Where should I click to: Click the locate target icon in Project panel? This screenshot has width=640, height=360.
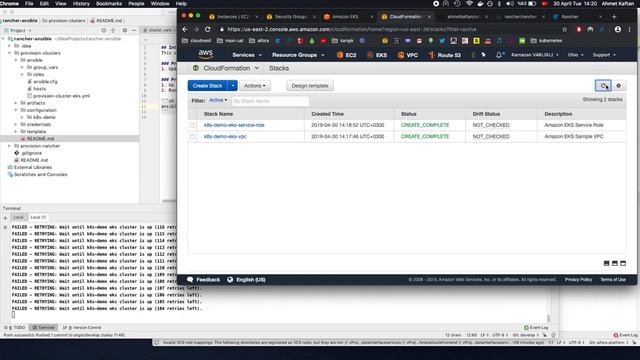(104, 30)
